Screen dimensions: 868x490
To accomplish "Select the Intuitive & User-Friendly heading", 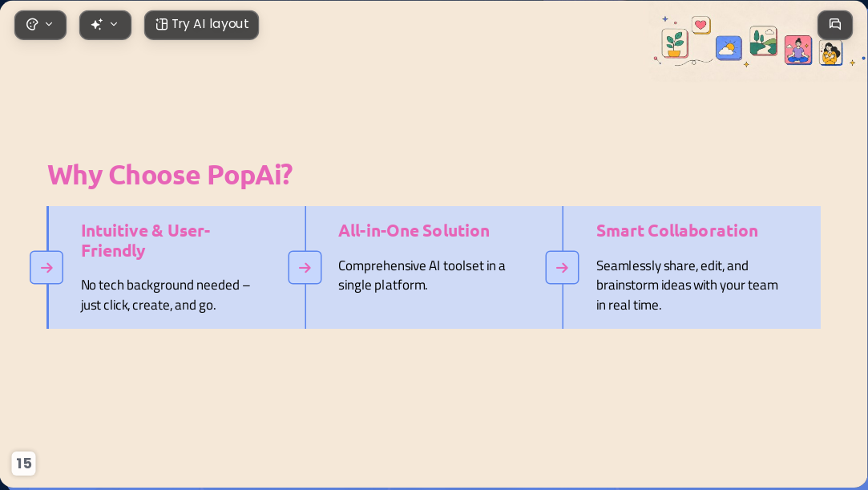I will coord(146,241).
